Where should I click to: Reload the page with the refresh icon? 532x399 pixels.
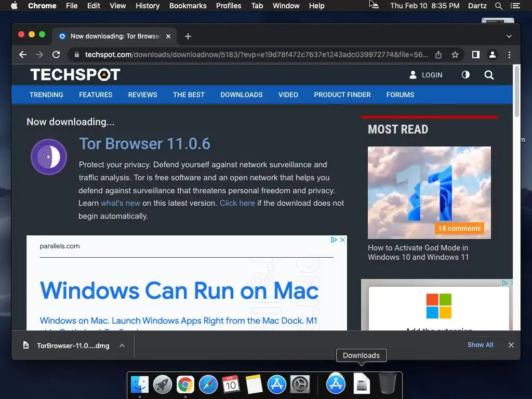click(56, 55)
